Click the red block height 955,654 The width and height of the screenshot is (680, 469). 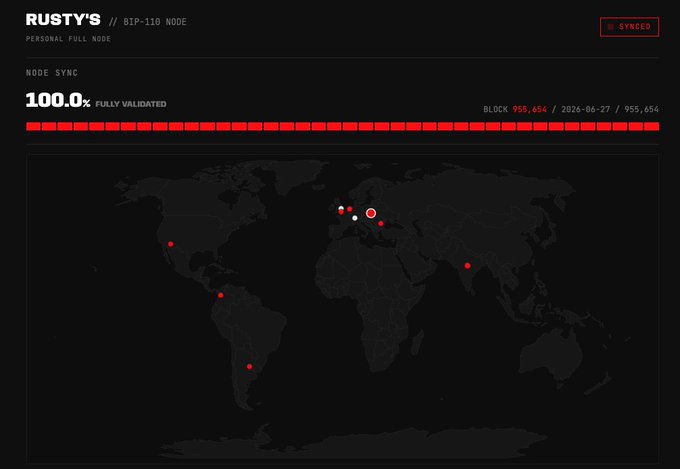(x=530, y=109)
